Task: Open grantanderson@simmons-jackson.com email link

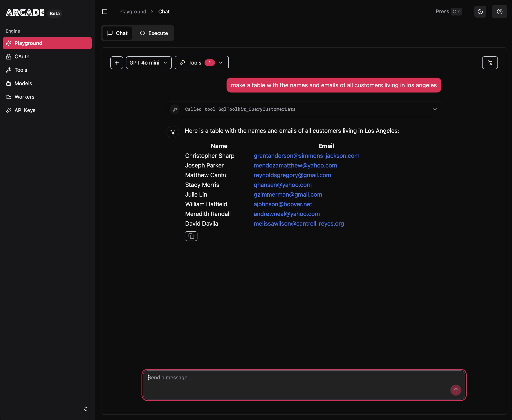Action: [x=306, y=156]
